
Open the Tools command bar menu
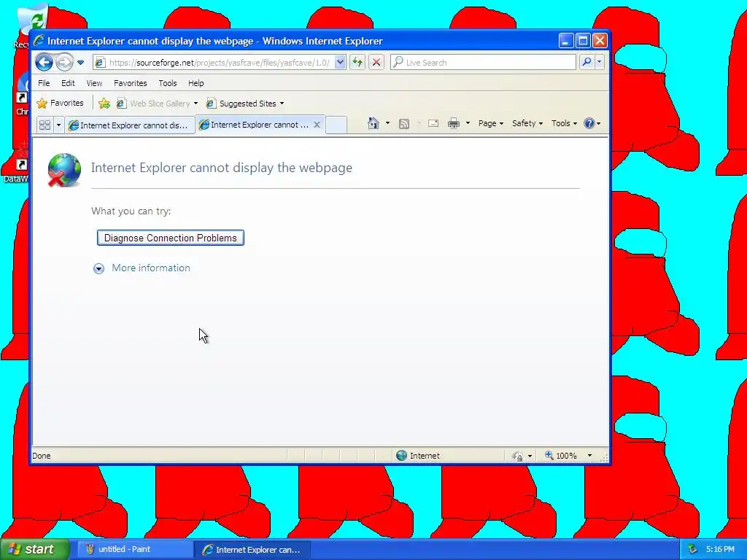point(564,123)
